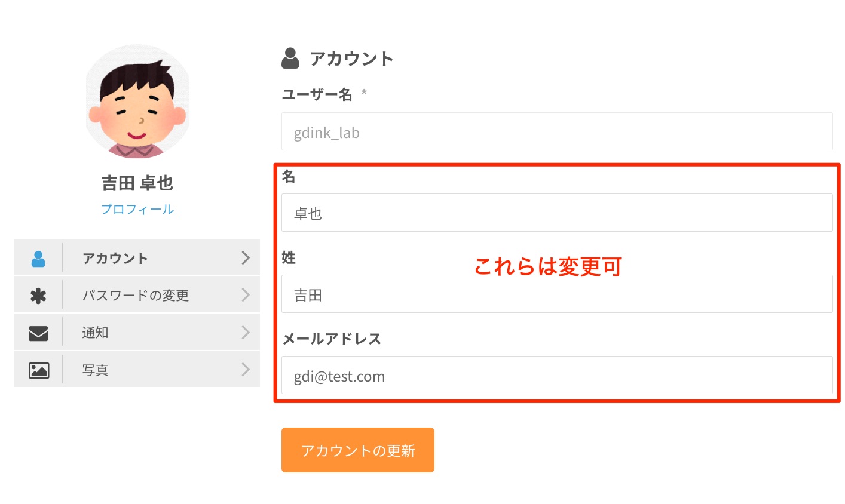The image size is (845, 504).
Task: Click the user avatar image
Action: (x=137, y=102)
